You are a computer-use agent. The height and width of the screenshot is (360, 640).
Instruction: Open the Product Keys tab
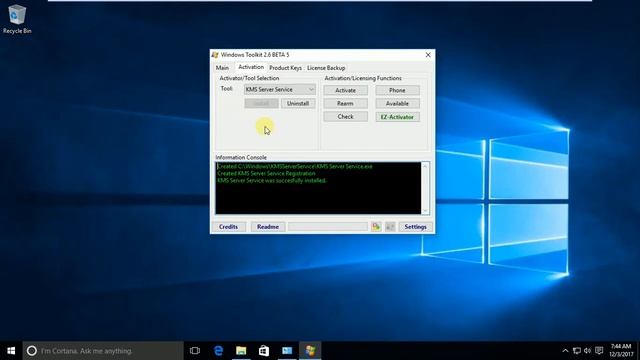(285, 68)
